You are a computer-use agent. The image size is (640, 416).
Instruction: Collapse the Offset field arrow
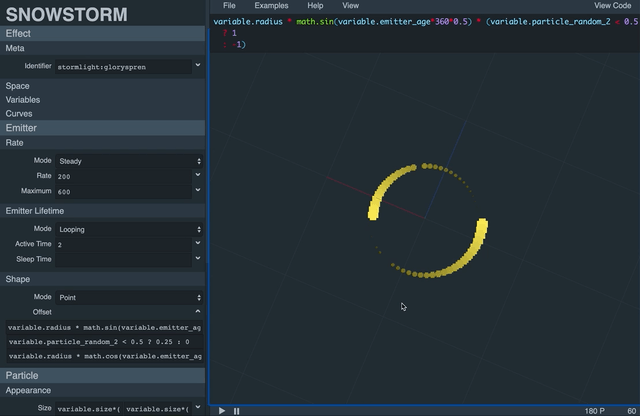click(x=198, y=311)
